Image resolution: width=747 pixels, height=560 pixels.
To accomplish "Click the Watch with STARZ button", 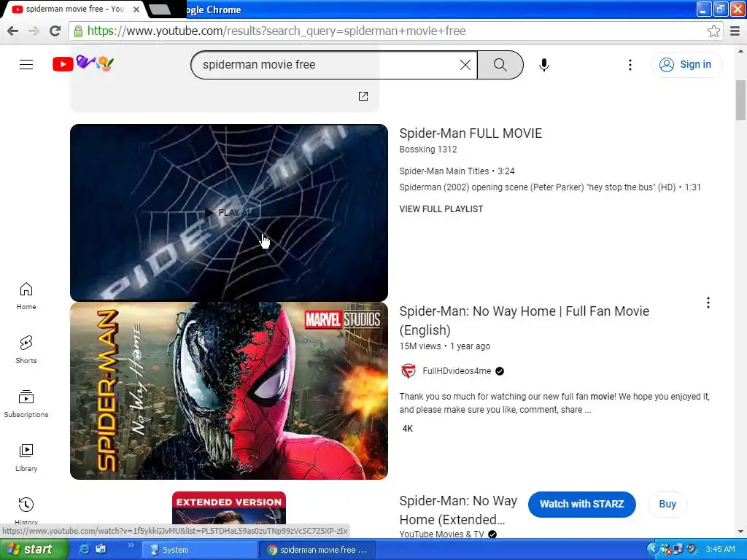I will click(581, 504).
